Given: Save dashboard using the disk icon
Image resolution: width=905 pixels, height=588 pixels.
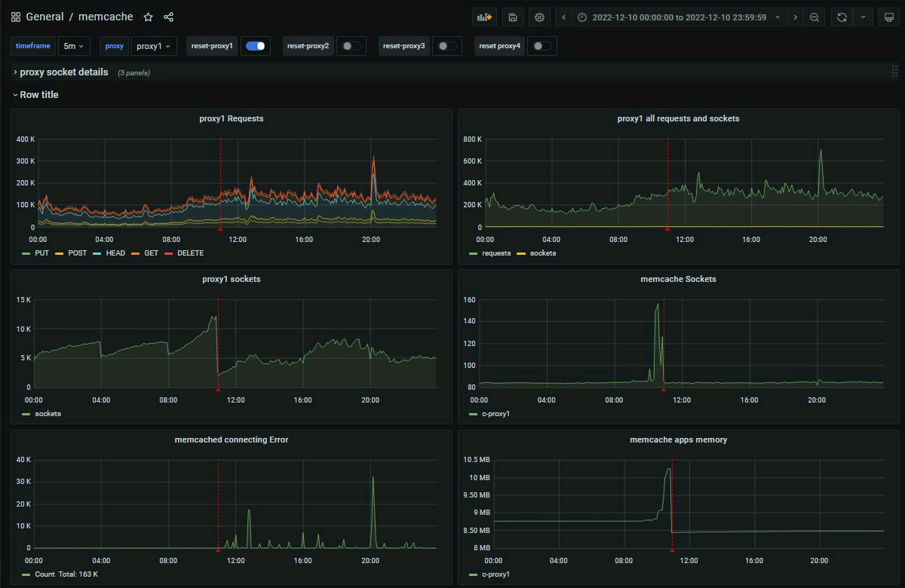Looking at the screenshot, I should tap(512, 17).
